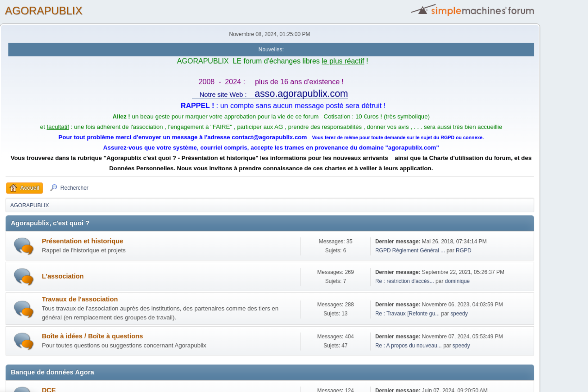The height and width of the screenshot is (392, 588).
Task: Open the L'association board
Action: point(63,276)
